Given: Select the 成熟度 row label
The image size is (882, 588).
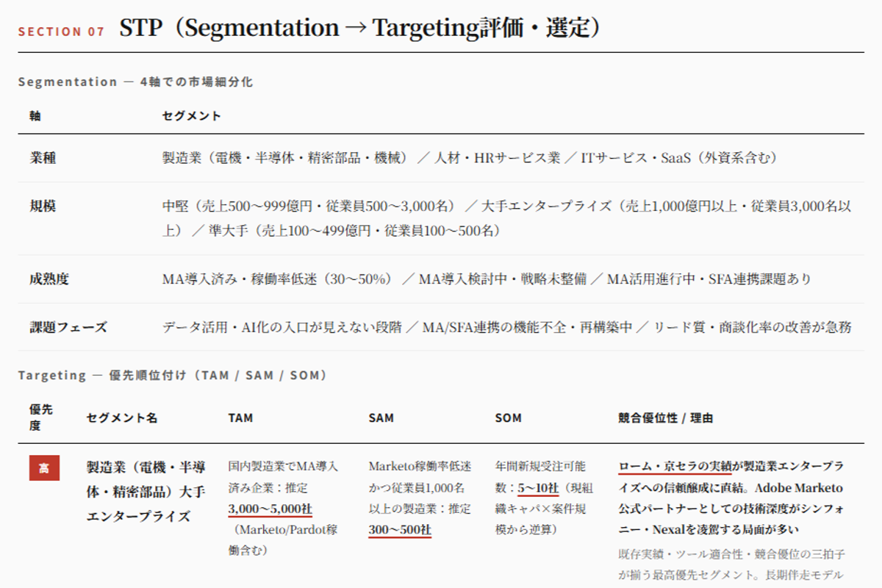Looking at the screenshot, I should (49, 279).
